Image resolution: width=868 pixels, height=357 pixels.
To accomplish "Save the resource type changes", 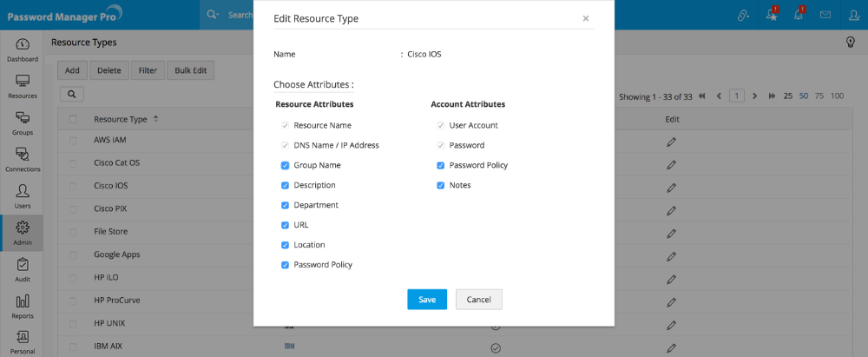I will (427, 299).
